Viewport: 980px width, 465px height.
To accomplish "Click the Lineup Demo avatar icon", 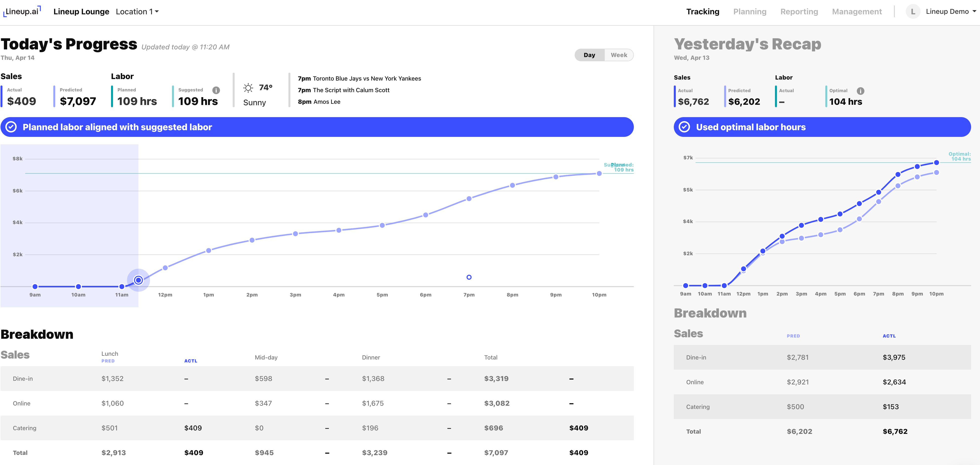I will (913, 11).
